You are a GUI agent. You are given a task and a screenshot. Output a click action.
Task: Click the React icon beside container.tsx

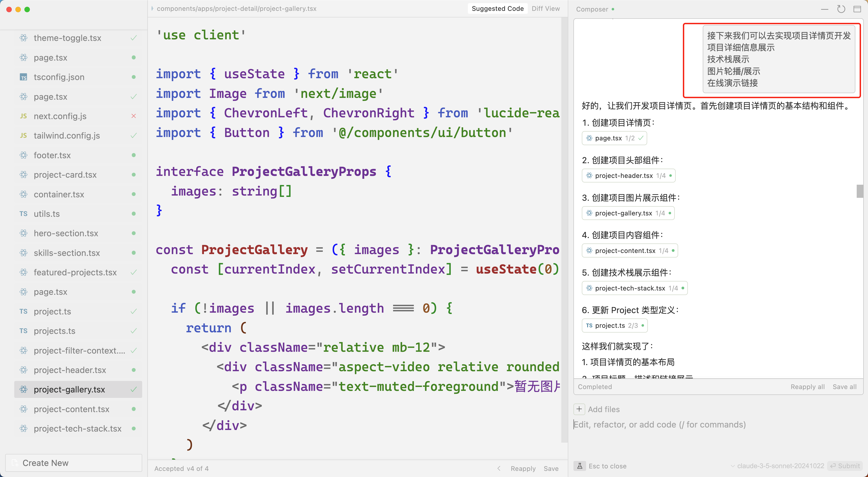point(23,194)
